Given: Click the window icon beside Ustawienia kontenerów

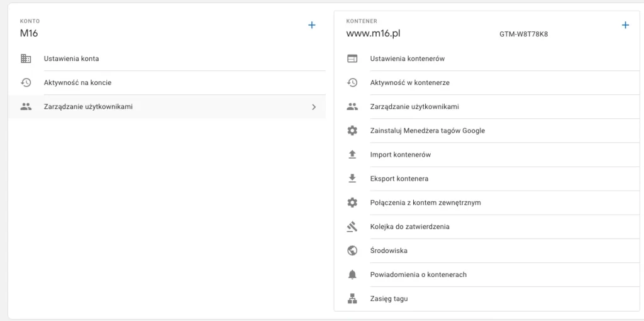Looking at the screenshot, I should click(x=352, y=59).
